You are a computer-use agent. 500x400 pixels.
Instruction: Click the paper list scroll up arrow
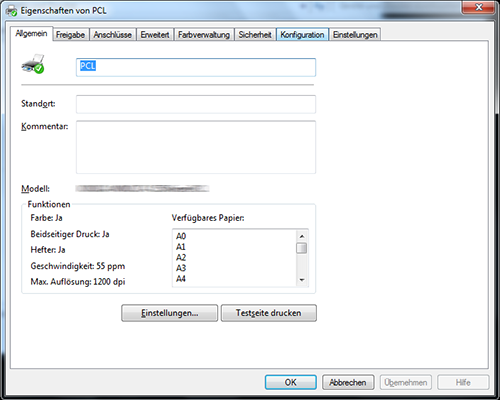[x=302, y=236]
